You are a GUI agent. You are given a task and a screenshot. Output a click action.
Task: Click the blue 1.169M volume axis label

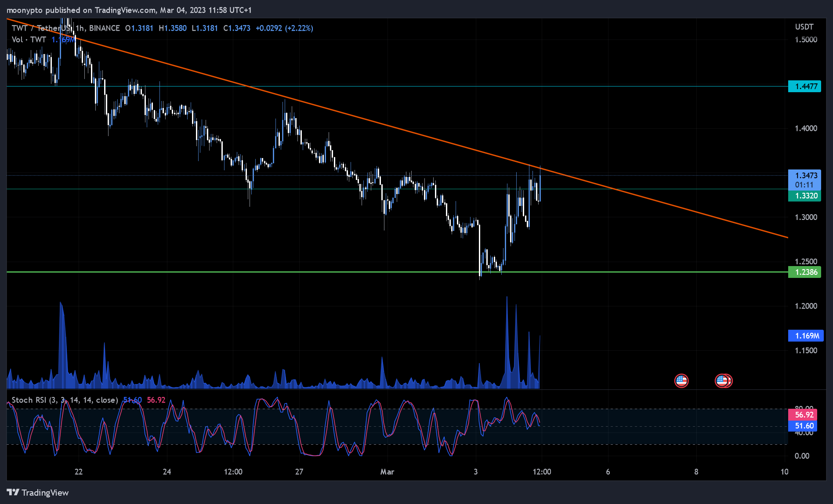coord(806,336)
